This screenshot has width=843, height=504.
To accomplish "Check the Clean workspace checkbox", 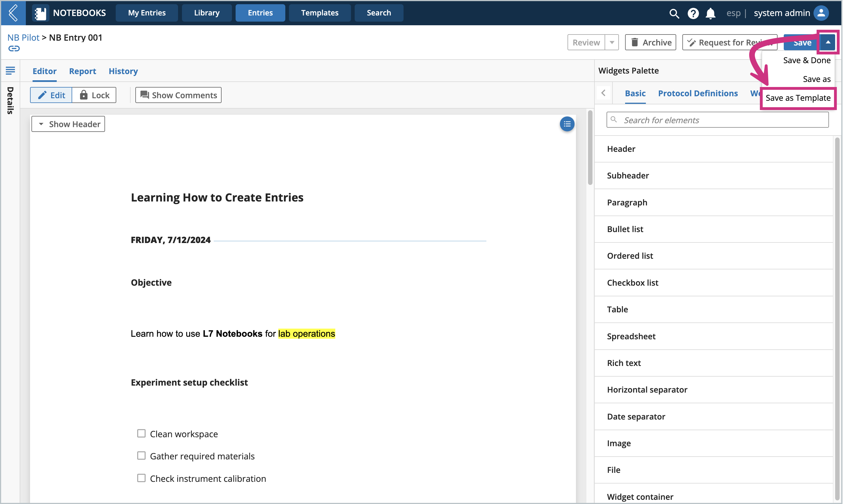I will [141, 433].
